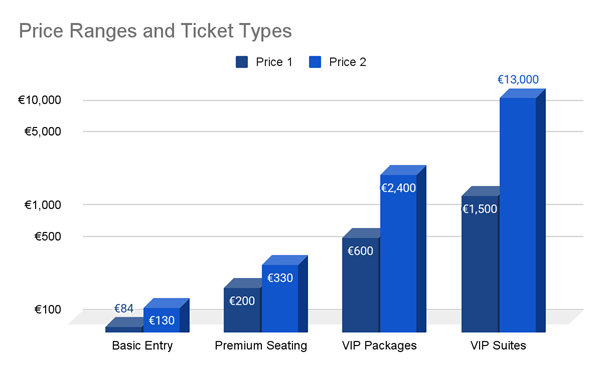
Task: Click the VIP Packages axis label
Action: coord(379,345)
